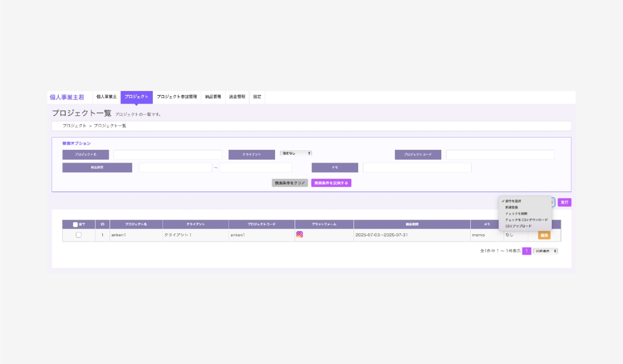Image resolution: width=623 pixels, height=364 pixels.
Task: Click the プロジェクトコード column header in table
Action: 262,224
